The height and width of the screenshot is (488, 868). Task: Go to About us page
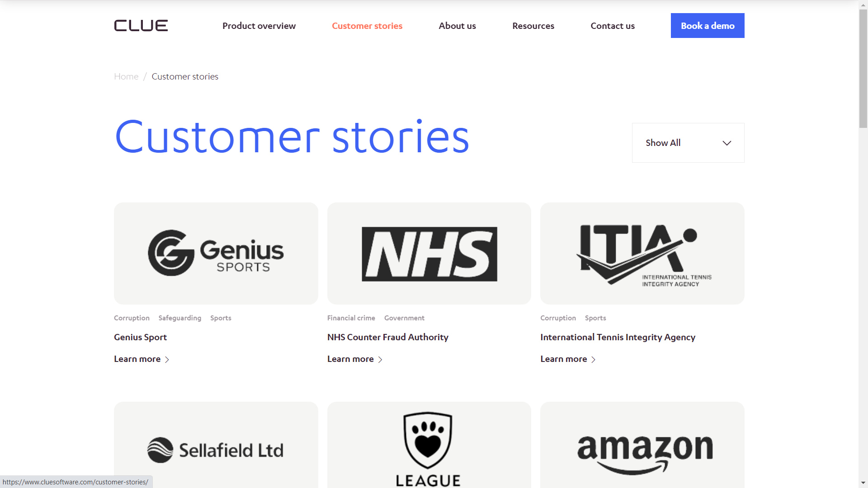pyautogui.click(x=457, y=26)
